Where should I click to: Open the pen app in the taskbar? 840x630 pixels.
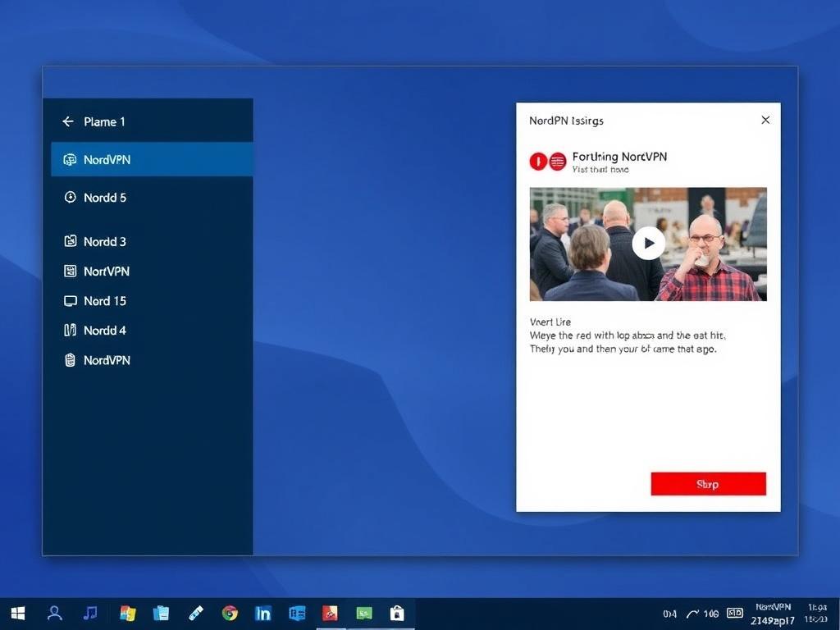[196, 614]
